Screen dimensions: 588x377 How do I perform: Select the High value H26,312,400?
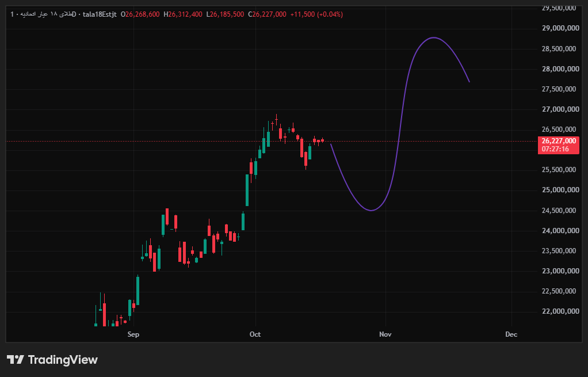tap(183, 14)
